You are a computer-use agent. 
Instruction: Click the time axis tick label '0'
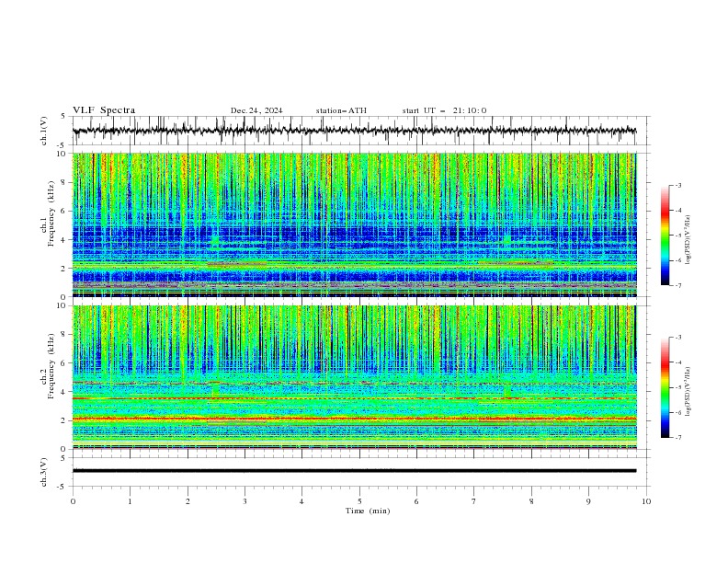[73, 501]
